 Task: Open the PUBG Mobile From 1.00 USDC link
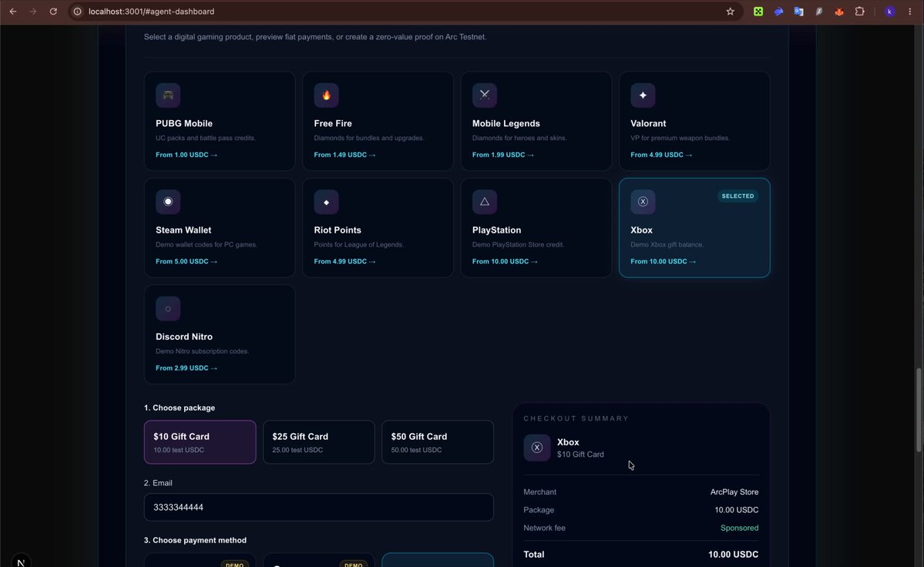pos(186,155)
